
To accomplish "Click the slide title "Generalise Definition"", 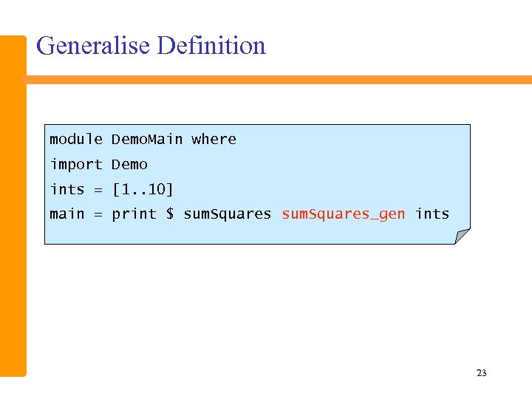I will click(x=151, y=46).
